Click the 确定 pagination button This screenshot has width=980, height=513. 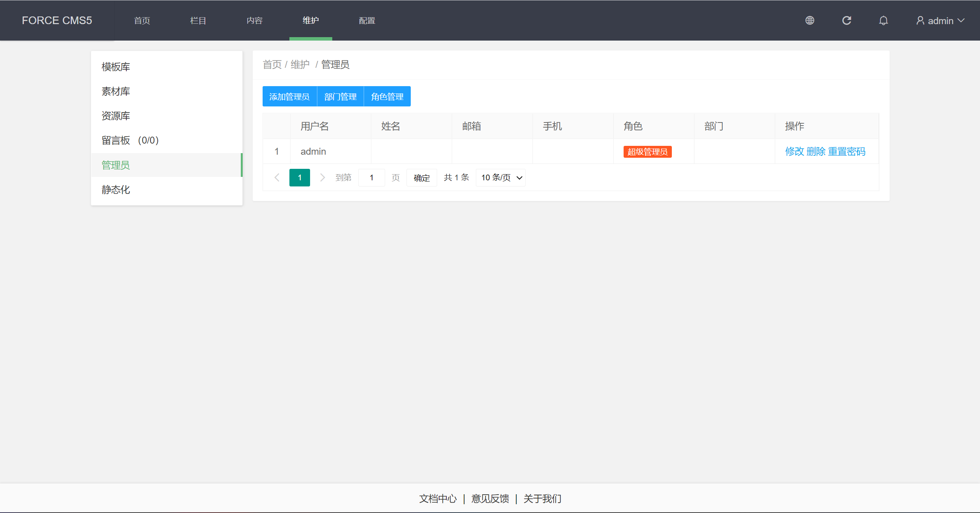(x=421, y=178)
